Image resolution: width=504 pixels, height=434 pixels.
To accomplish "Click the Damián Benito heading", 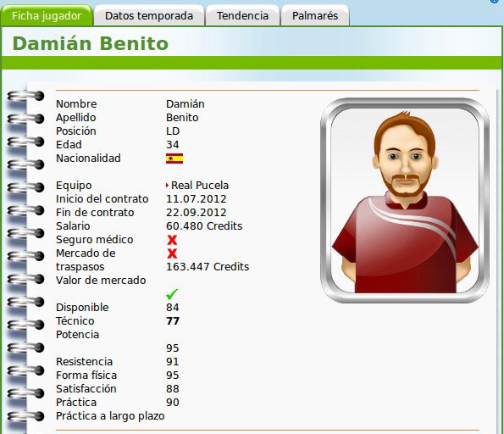I will (91, 43).
